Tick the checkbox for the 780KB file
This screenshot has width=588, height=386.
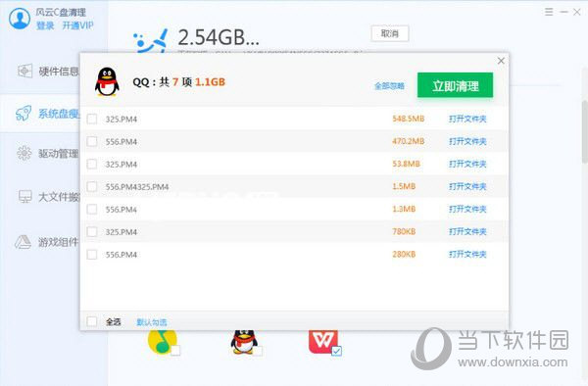click(x=92, y=231)
